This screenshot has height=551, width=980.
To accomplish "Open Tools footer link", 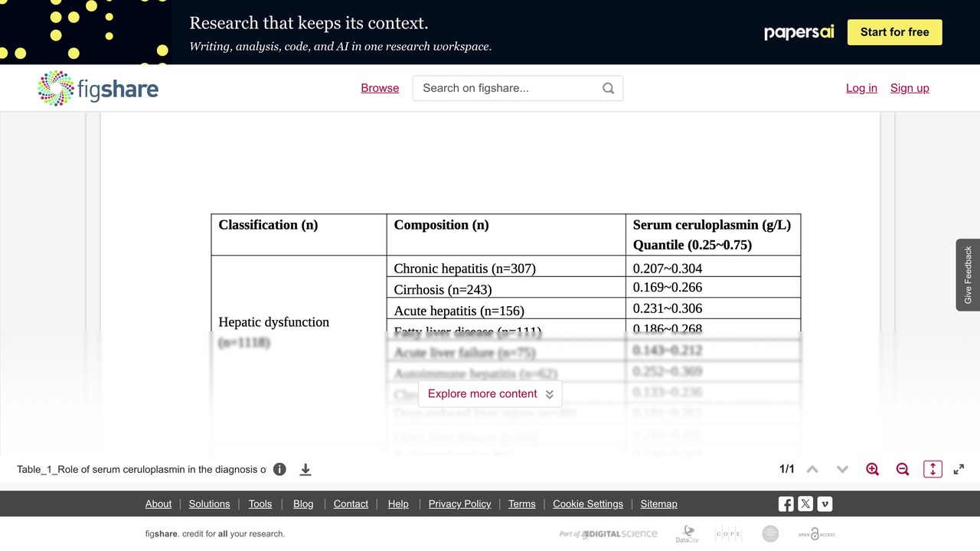I will pyautogui.click(x=260, y=504).
